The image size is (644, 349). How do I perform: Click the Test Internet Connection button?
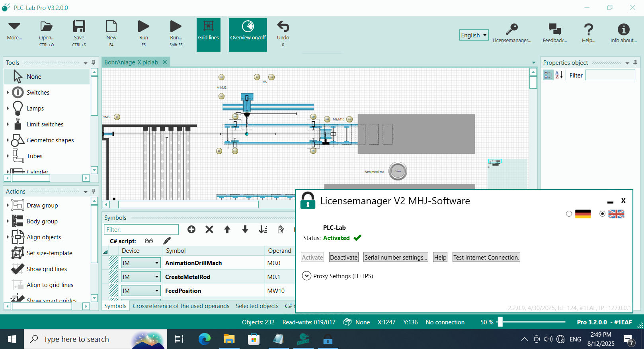point(486,257)
